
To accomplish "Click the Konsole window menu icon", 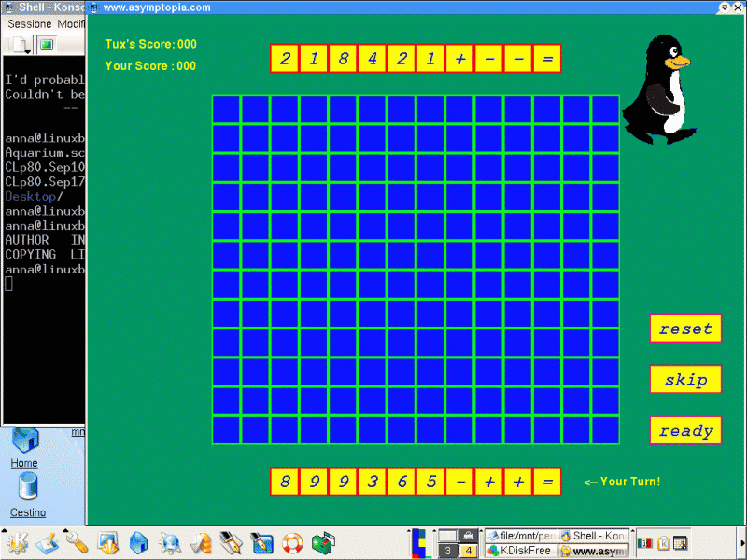I will pos(8,7).
